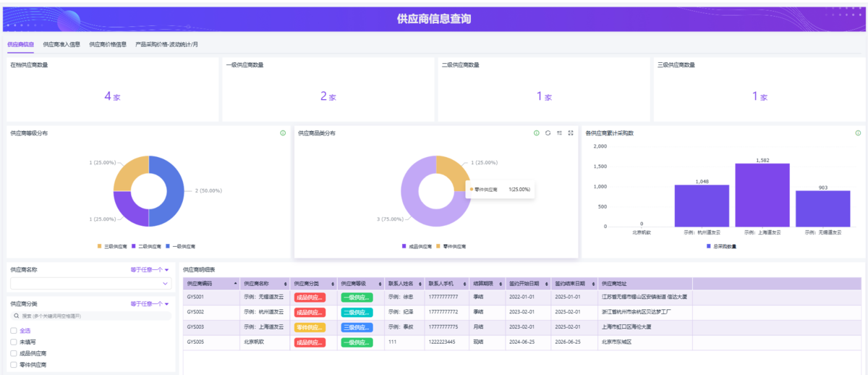Click table cell GYS001

pyautogui.click(x=195, y=297)
